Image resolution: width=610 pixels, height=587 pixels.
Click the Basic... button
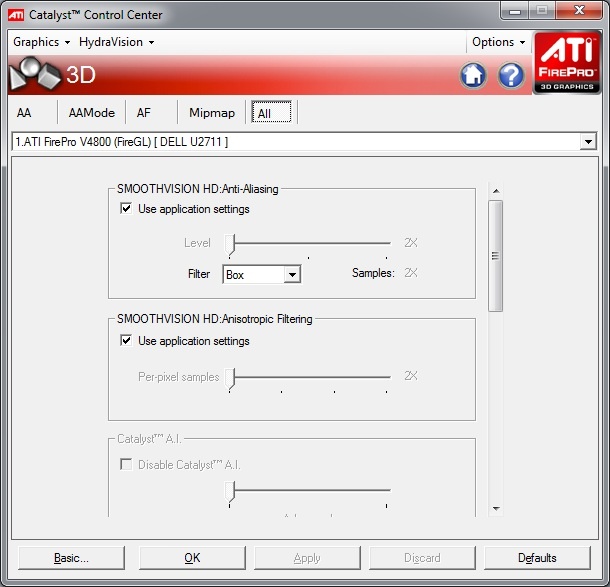72,558
